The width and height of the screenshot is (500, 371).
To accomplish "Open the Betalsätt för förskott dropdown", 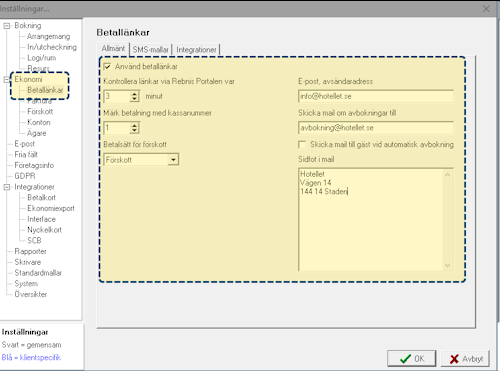I will coord(173,160).
